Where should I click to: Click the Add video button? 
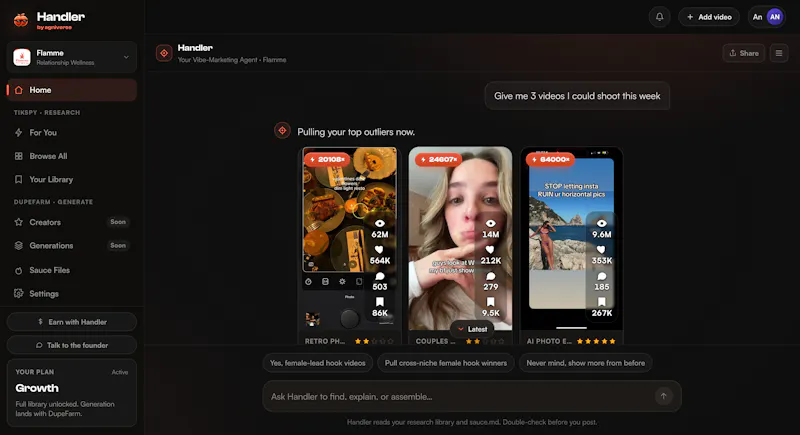[x=709, y=17]
